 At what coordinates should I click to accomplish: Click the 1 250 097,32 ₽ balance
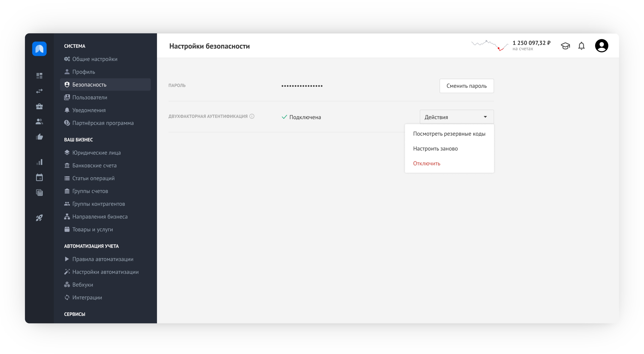(x=531, y=43)
